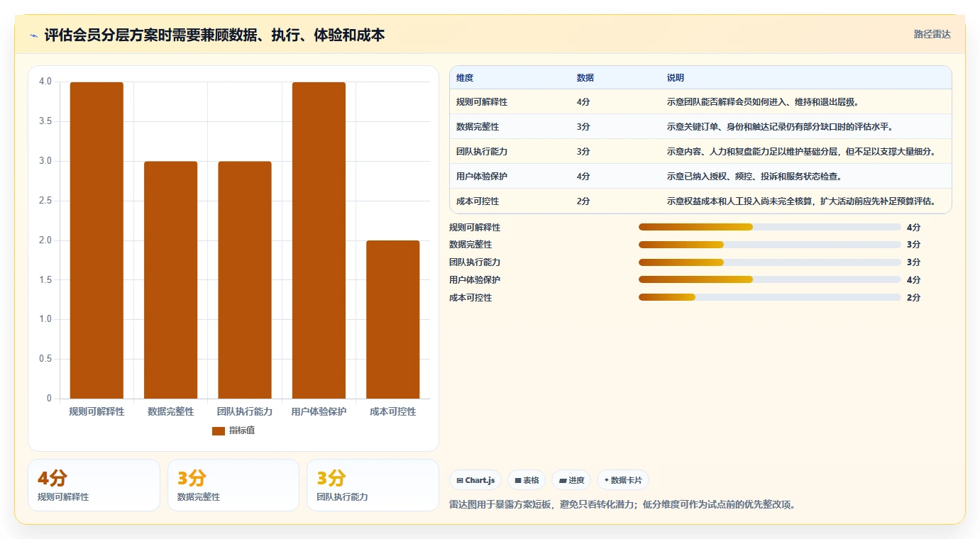Select the 团队执行能力 table row cell
The width and height of the screenshot is (980, 539).
click(482, 152)
